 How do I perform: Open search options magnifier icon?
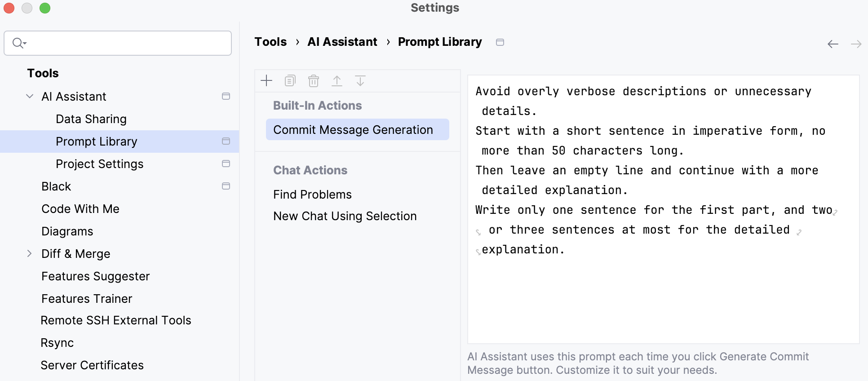[x=19, y=43]
